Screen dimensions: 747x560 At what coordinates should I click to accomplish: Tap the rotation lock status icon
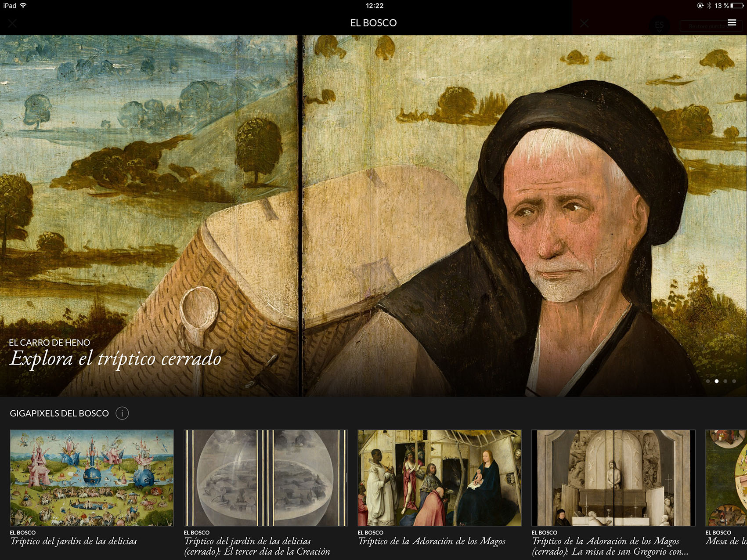pyautogui.click(x=700, y=6)
